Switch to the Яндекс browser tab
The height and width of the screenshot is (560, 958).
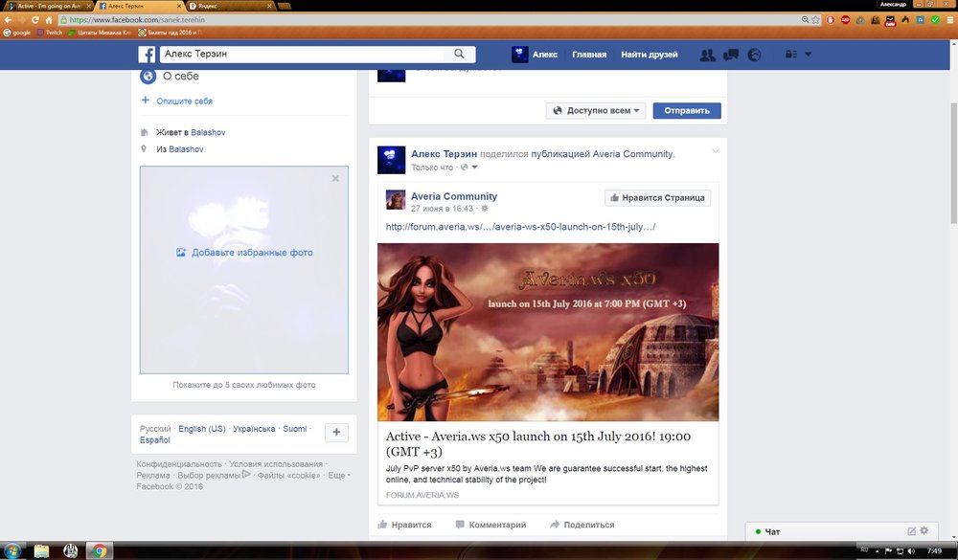coord(220,6)
